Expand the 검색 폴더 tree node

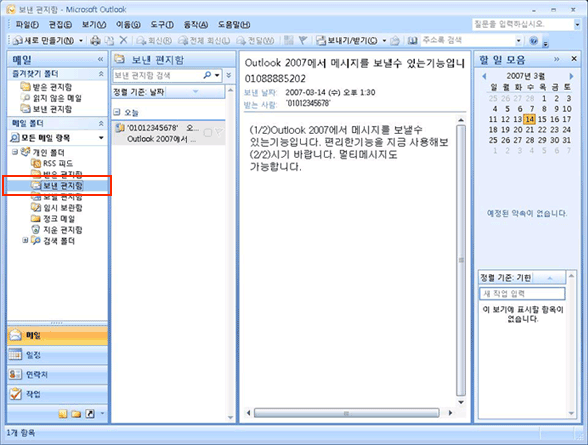(x=25, y=240)
